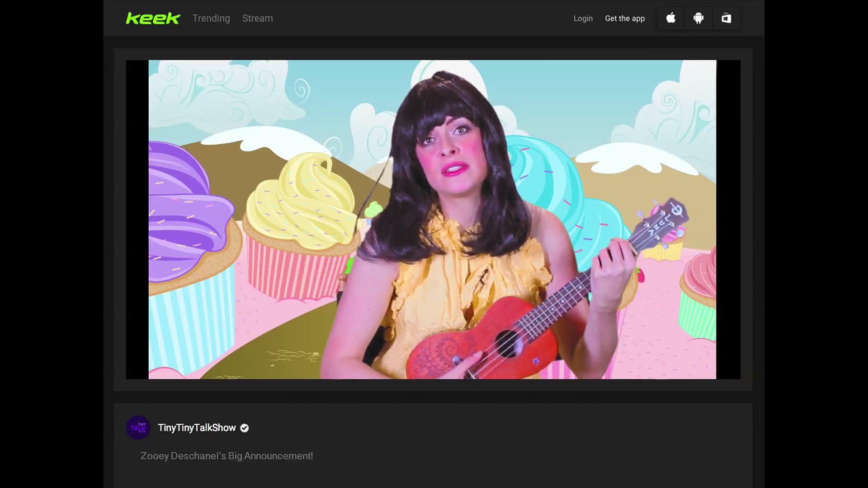The height and width of the screenshot is (488, 868).
Task: Click the Android app download icon
Action: (x=698, y=18)
